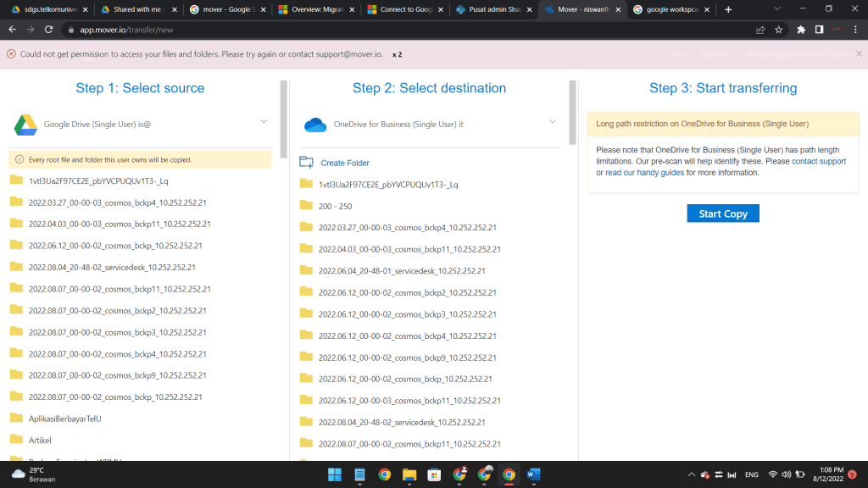This screenshot has height=488, width=868.
Task: Open the Create Folder link
Action: point(345,163)
